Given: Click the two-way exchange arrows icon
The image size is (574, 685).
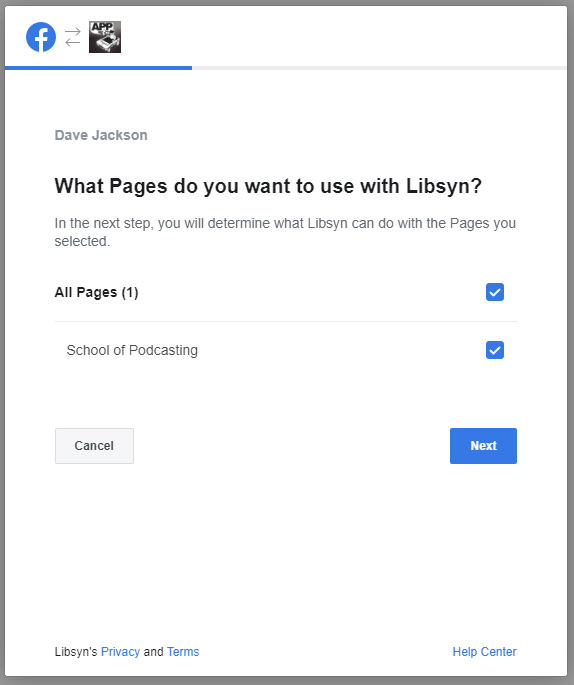Looking at the screenshot, I should click(x=73, y=37).
